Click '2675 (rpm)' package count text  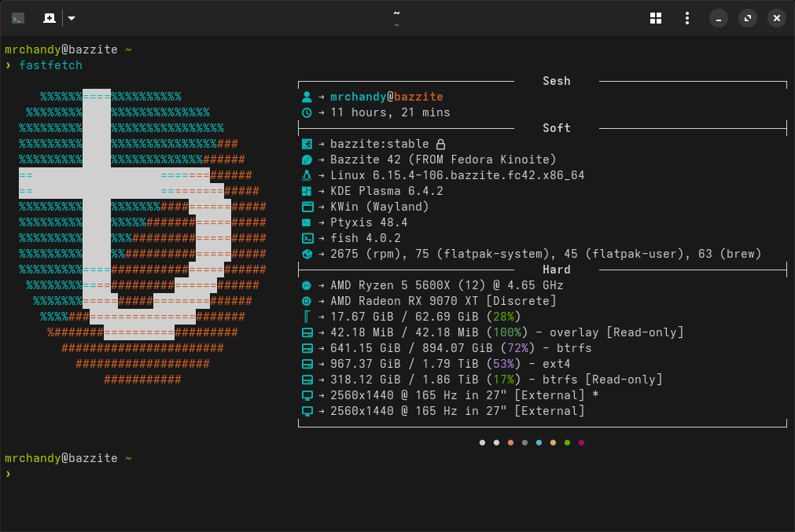coord(369,254)
